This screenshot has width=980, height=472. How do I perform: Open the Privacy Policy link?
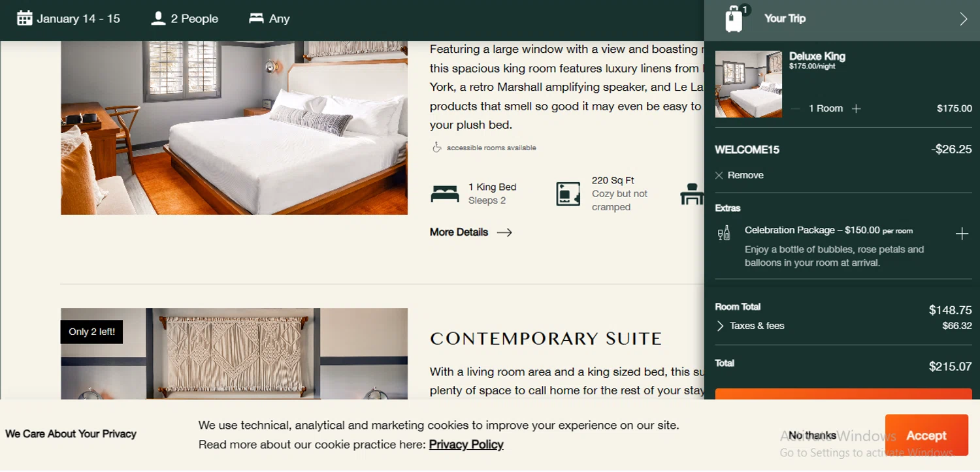click(466, 445)
